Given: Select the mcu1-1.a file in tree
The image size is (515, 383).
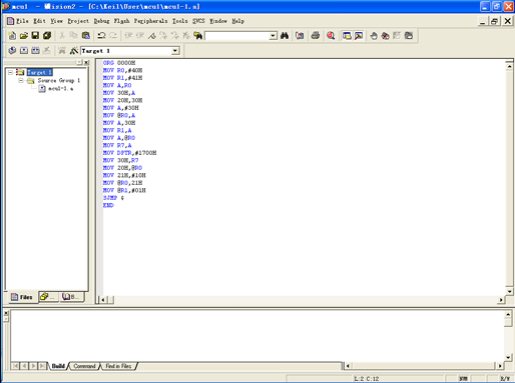Looking at the screenshot, I should coord(60,88).
